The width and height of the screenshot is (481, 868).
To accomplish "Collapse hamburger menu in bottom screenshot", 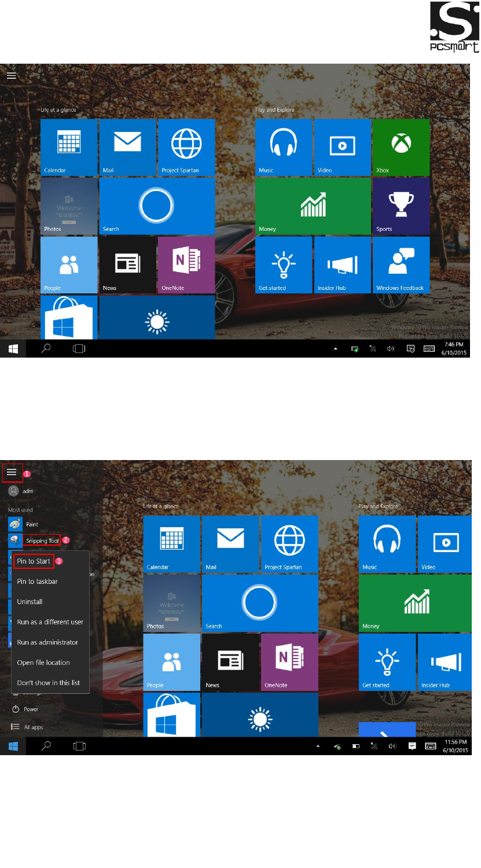I will (12, 473).
